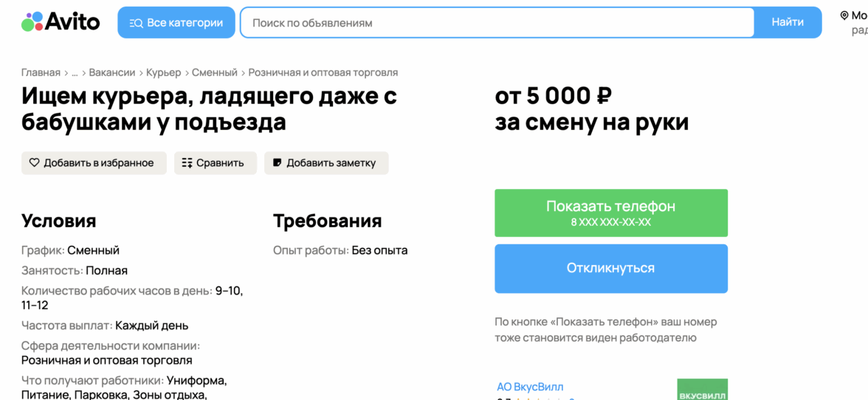Expand the collapsed breadcrumb ellipsis
This screenshot has height=400, width=868.
coord(75,72)
